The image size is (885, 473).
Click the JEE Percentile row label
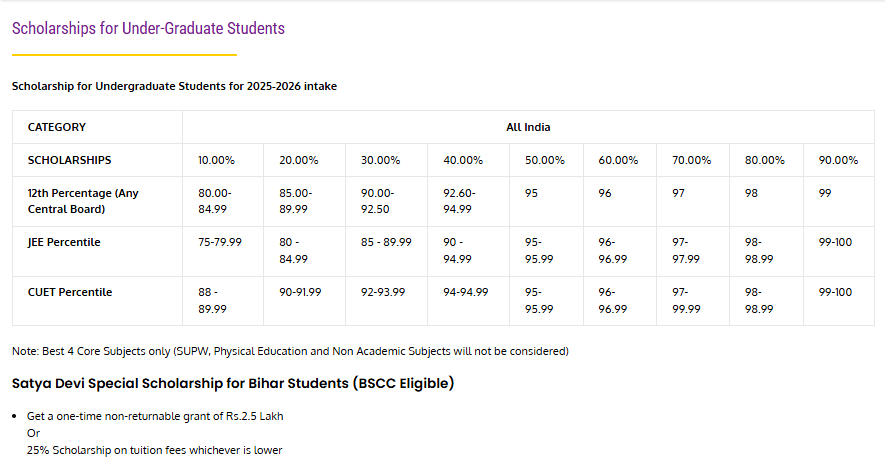coord(64,242)
